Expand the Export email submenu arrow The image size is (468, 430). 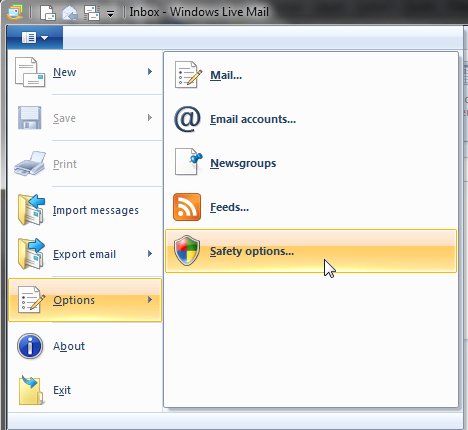pyautogui.click(x=150, y=254)
